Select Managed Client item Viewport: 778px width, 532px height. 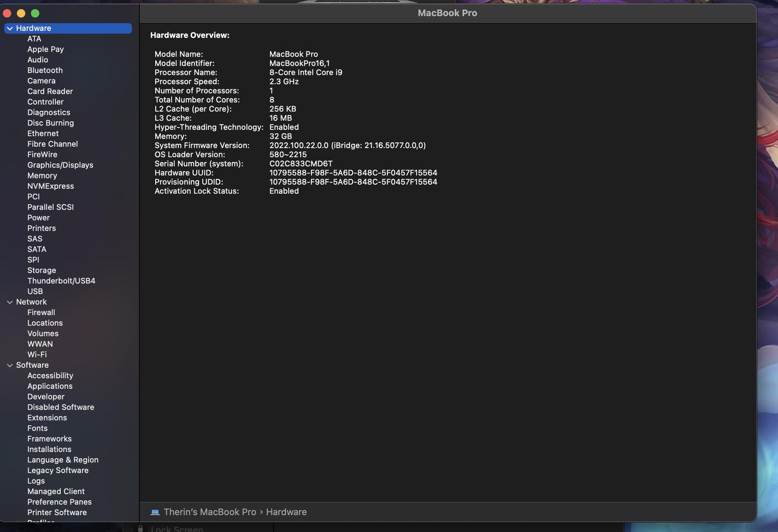point(56,492)
